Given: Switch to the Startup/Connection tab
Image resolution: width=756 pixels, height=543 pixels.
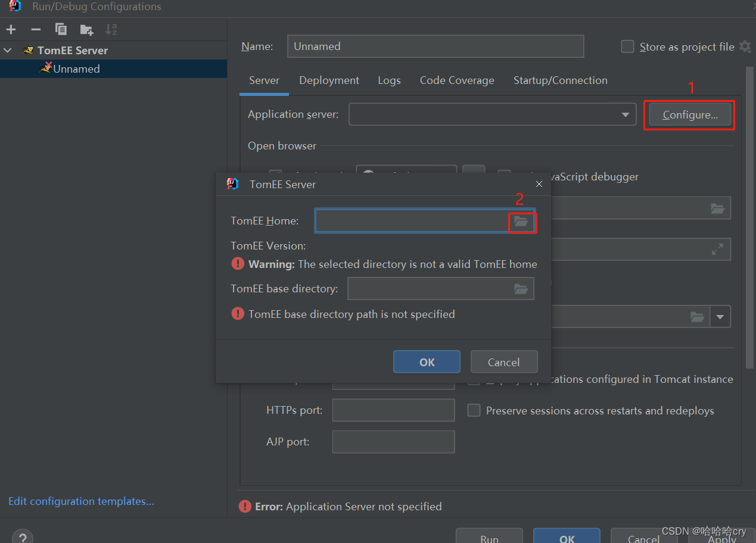Looking at the screenshot, I should [561, 80].
